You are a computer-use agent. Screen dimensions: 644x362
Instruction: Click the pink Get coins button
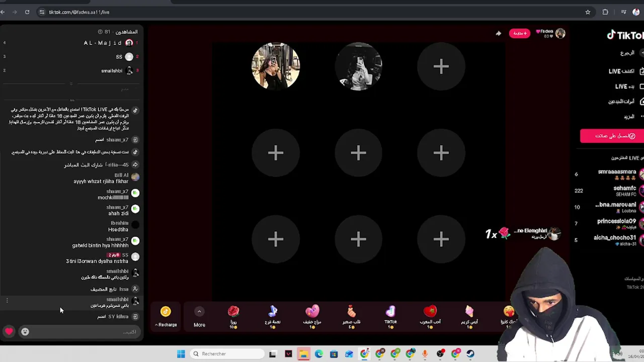[x=612, y=136]
